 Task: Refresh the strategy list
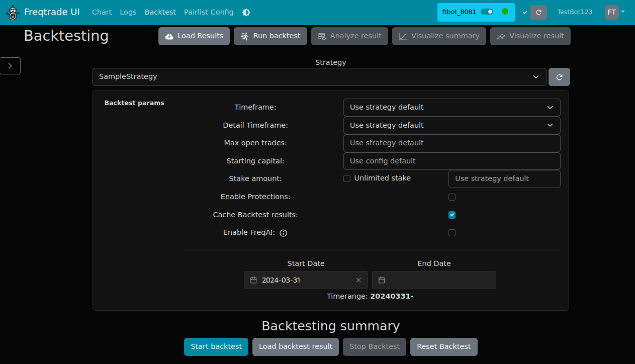[559, 76]
